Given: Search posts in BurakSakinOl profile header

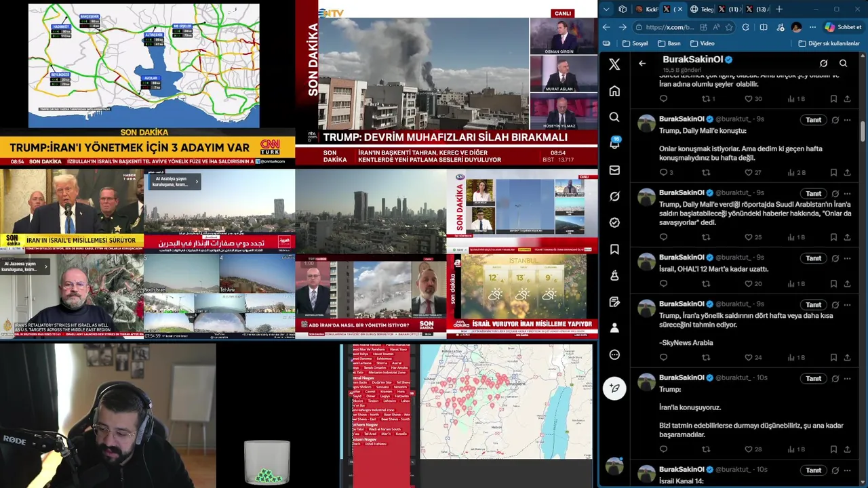Looking at the screenshot, I should [x=843, y=64].
